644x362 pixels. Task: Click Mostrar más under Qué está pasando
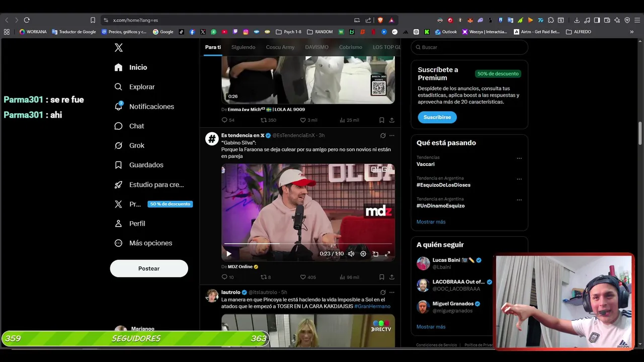431,222
